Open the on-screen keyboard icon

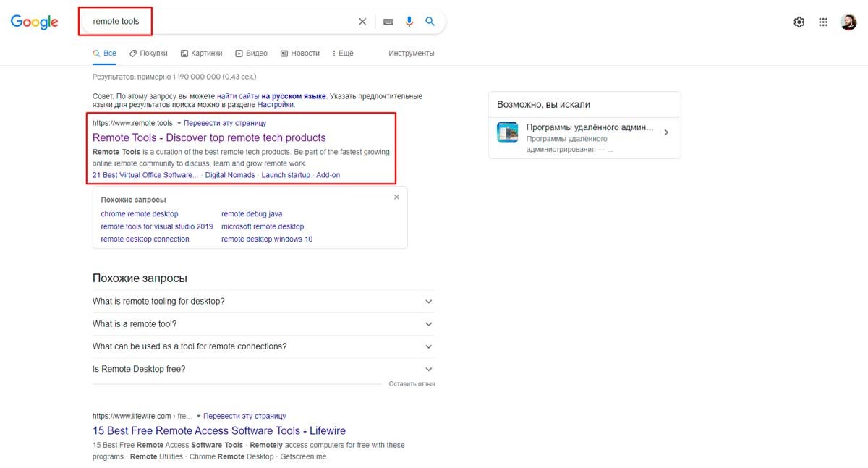tap(388, 22)
